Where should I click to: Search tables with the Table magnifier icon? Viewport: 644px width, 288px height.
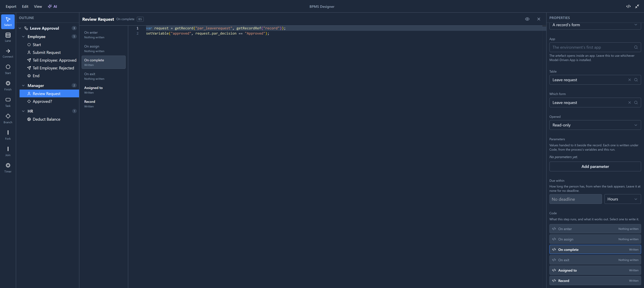coord(636,80)
